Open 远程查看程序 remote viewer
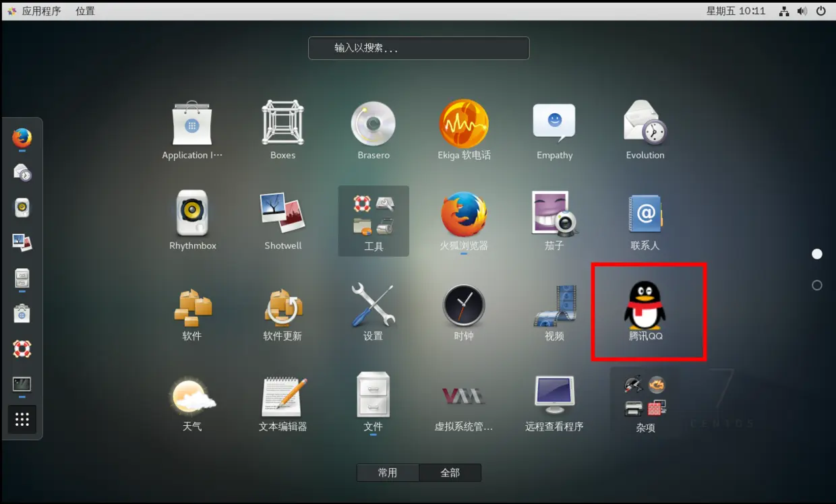Viewport: 836px width, 504px height. 554,402
